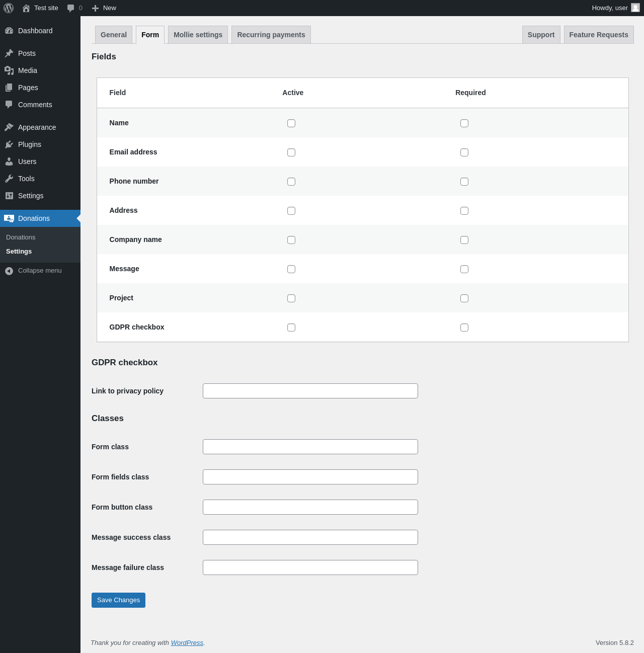Activate the Project field checkbox
This screenshot has width=644, height=653.
pyautogui.click(x=291, y=298)
